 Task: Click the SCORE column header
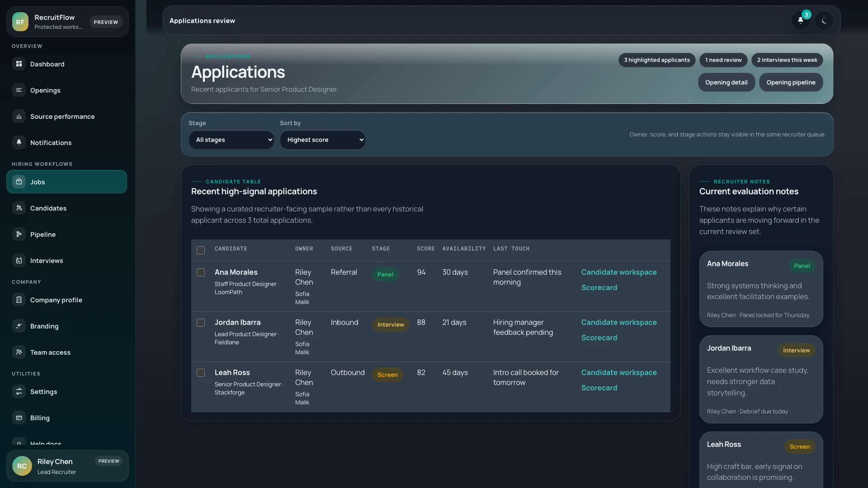click(x=426, y=249)
